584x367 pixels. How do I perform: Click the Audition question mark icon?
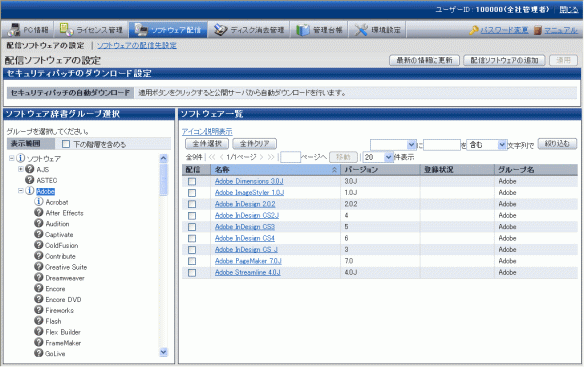point(39,223)
